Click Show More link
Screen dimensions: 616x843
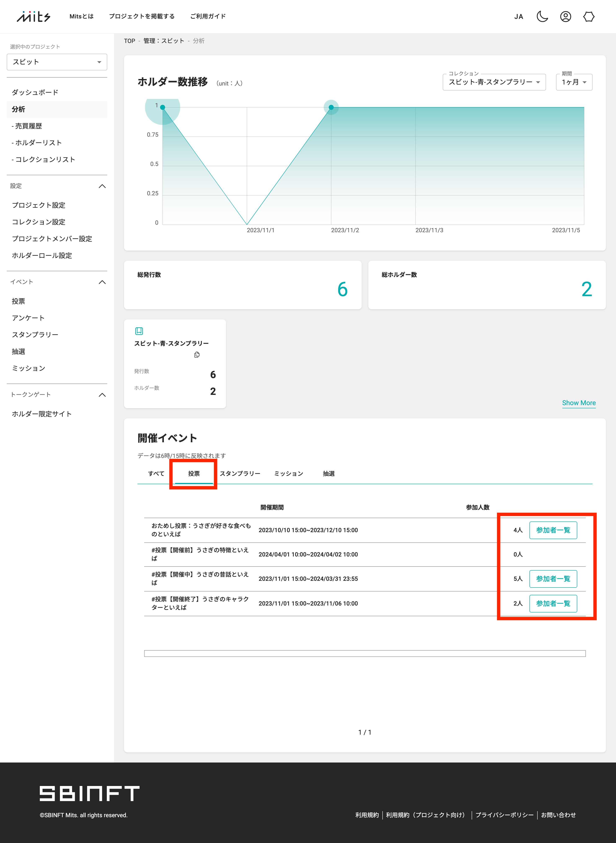point(579,403)
